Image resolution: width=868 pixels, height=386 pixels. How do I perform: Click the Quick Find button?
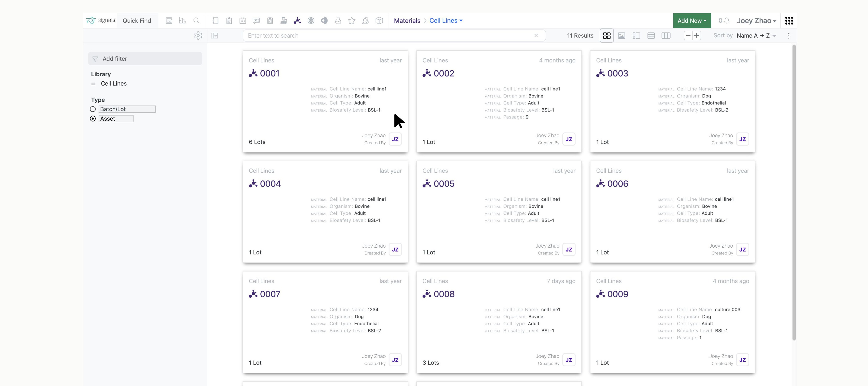(x=137, y=21)
